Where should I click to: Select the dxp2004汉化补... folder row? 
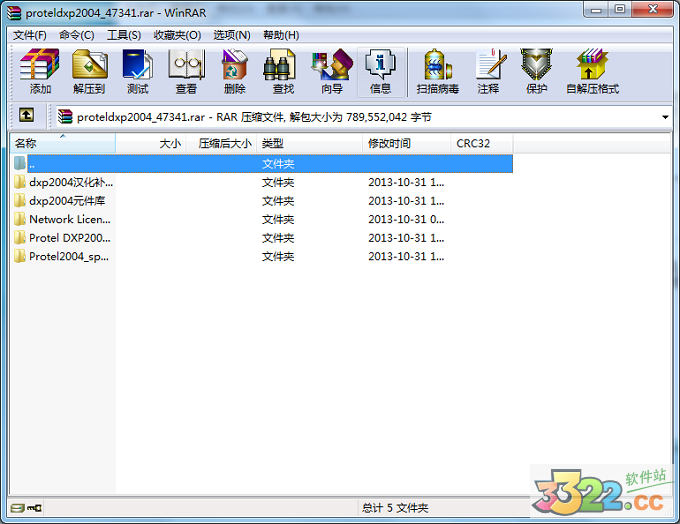(x=263, y=182)
